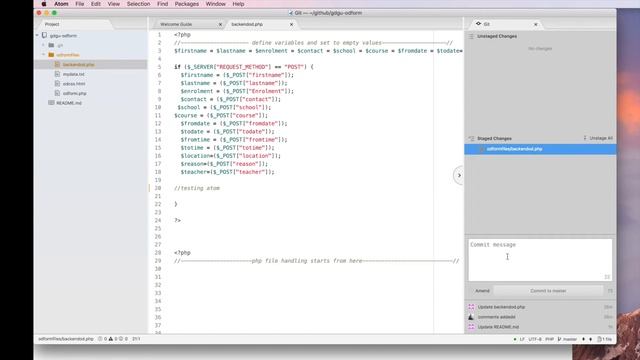This screenshot has width=640, height=360.
Task: Hide the Git dock using the chevron handle
Action: 459,176
